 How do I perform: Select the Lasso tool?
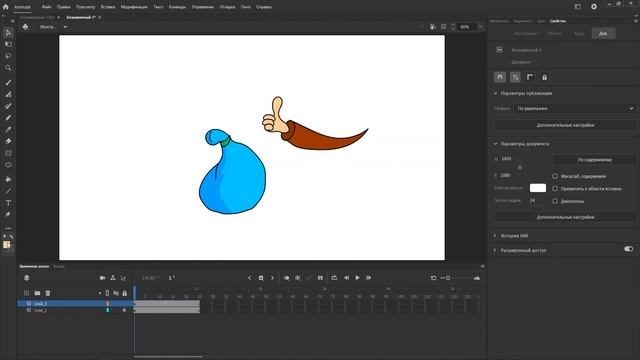[x=8, y=56]
